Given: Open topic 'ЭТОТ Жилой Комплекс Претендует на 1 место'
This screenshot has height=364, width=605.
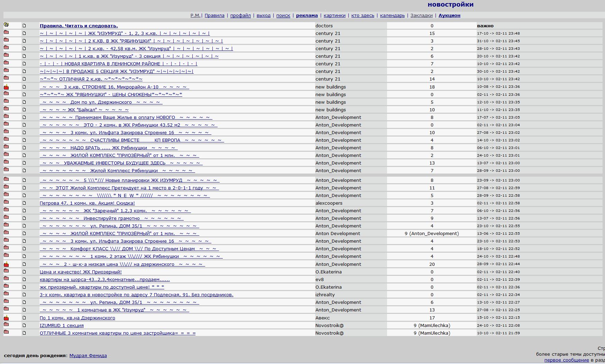Looking at the screenshot, I should point(129,188).
